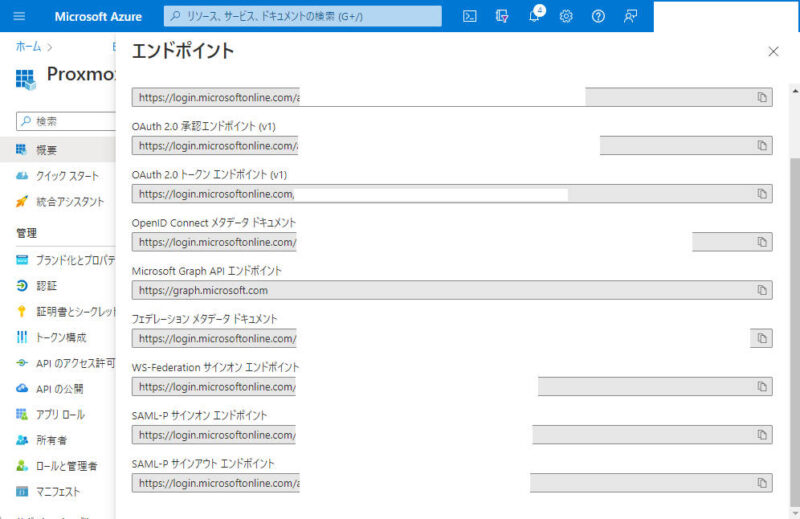The height and width of the screenshot is (519, 800).
Task: Copy the フェデレーション メタデータ ドキュメント URL
Action: [762, 338]
